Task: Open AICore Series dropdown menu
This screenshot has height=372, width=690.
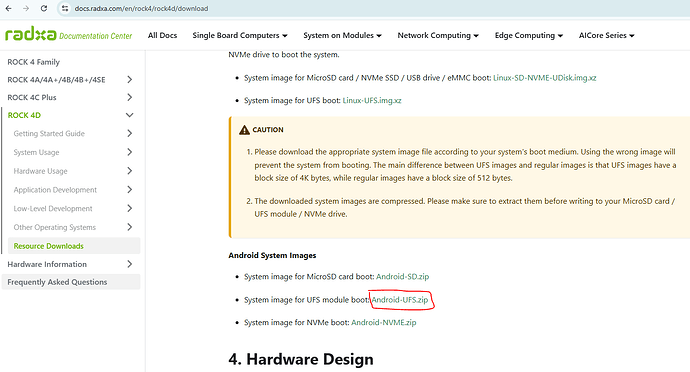Action: pyautogui.click(x=606, y=35)
